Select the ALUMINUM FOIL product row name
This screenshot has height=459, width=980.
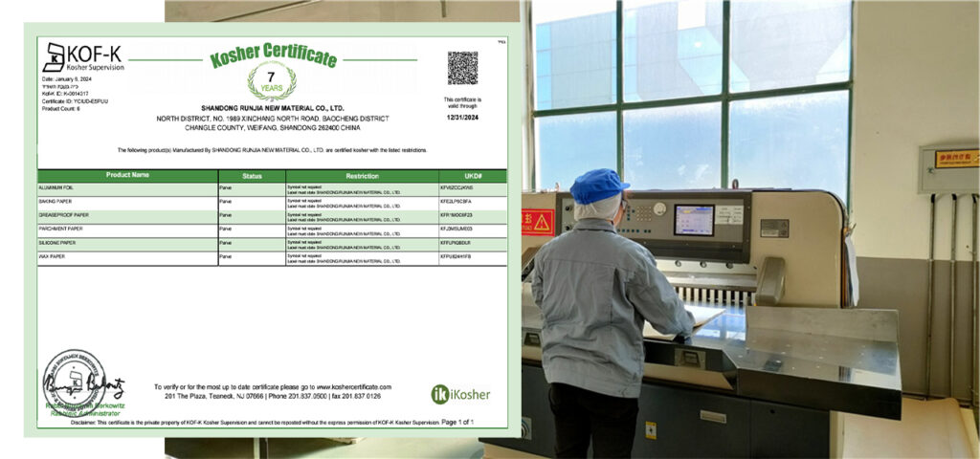(x=56, y=187)
